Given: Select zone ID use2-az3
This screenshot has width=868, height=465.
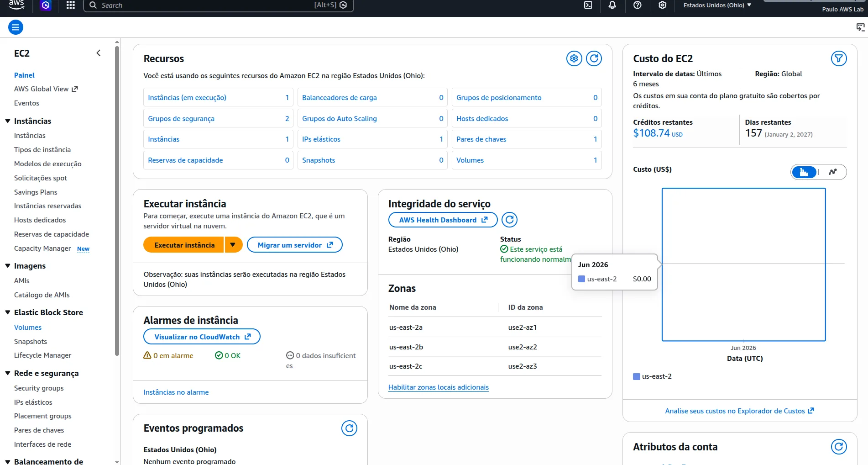Looking at the screenshot, I should point(523,366).
